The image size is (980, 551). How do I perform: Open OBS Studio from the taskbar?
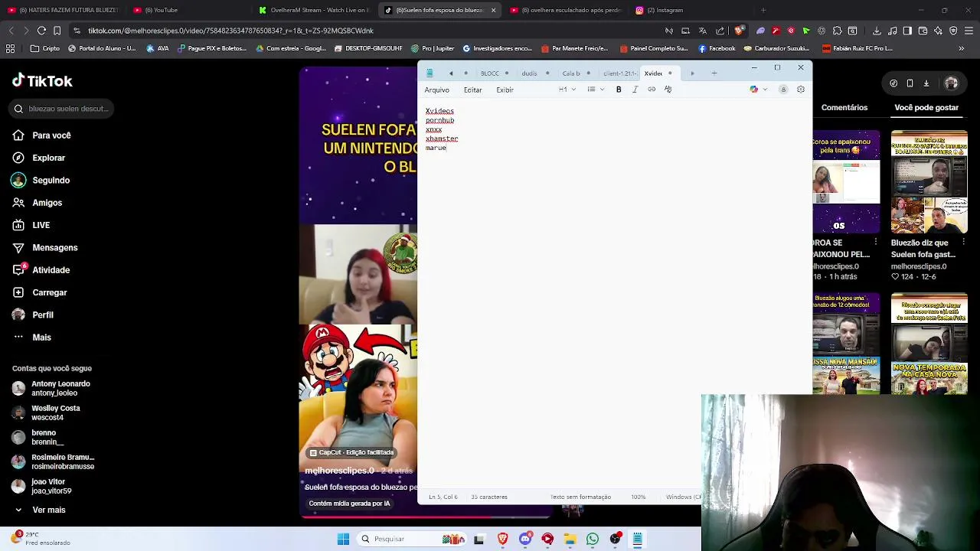point(615,539)
